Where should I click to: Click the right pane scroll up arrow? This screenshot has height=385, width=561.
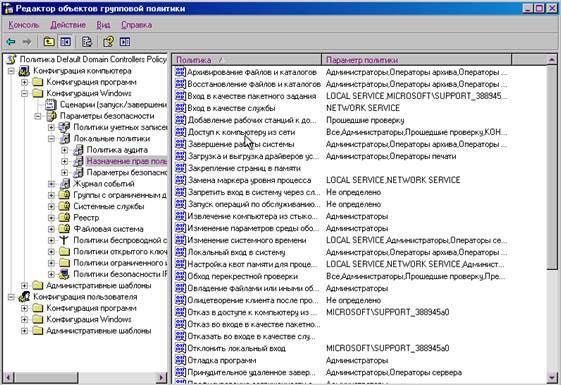coord(552,60)
